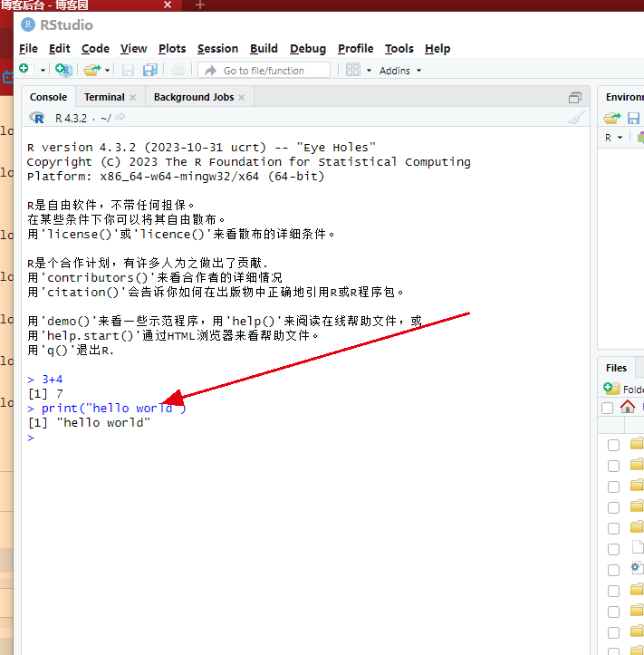Image resolution: width=644 pixels, height=655 pixels.
Task: Open the Session menu
Action: pyautogui.click(x=217, y=48)
